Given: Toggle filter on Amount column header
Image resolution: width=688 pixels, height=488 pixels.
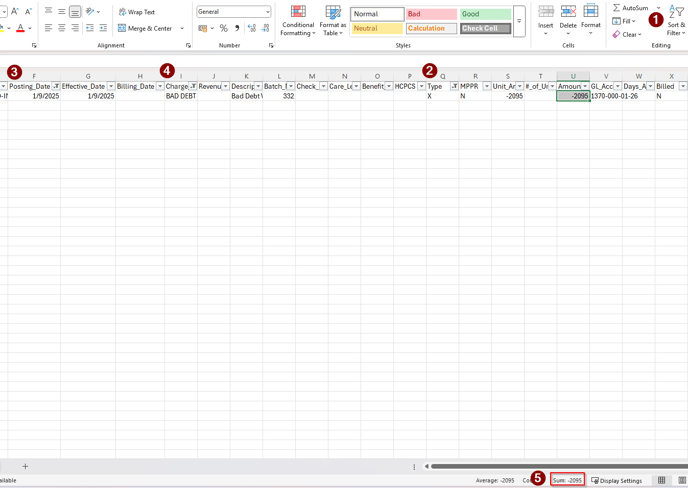Looking at the screenshot, I should click(585, 87).
